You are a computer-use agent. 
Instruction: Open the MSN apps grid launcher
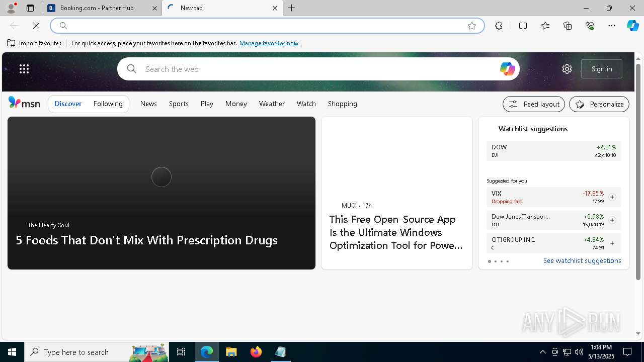coord(24,69)
